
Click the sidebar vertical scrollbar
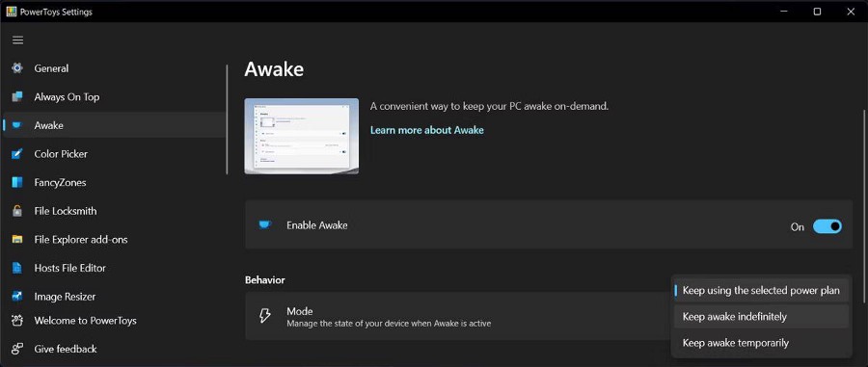227,120
